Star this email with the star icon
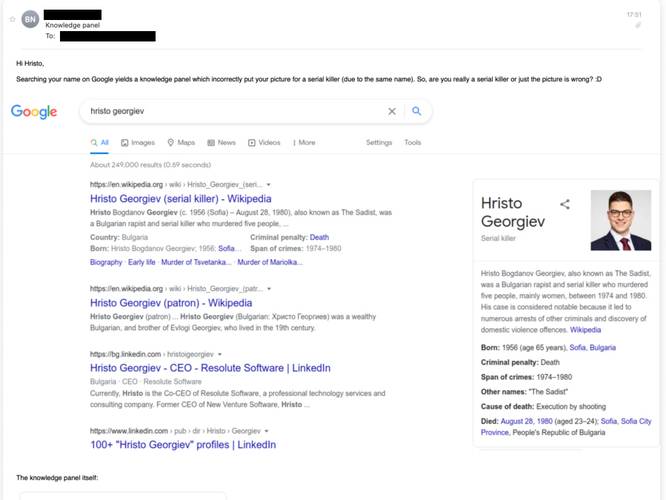 [12, 19]
